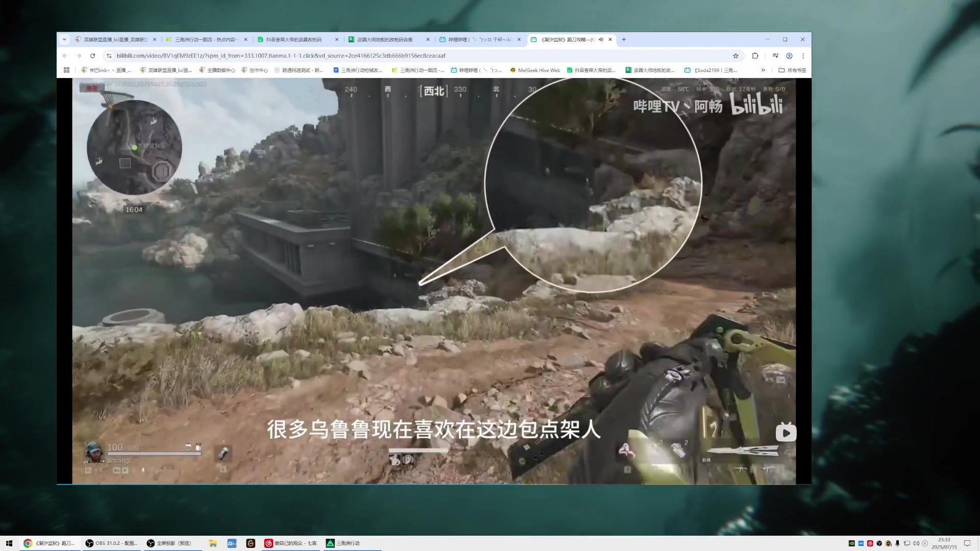Expand the hidden bookmarks chevron
Image resolution: width=980 pixels, height=551 pixels.
click(x=763, y=70)
